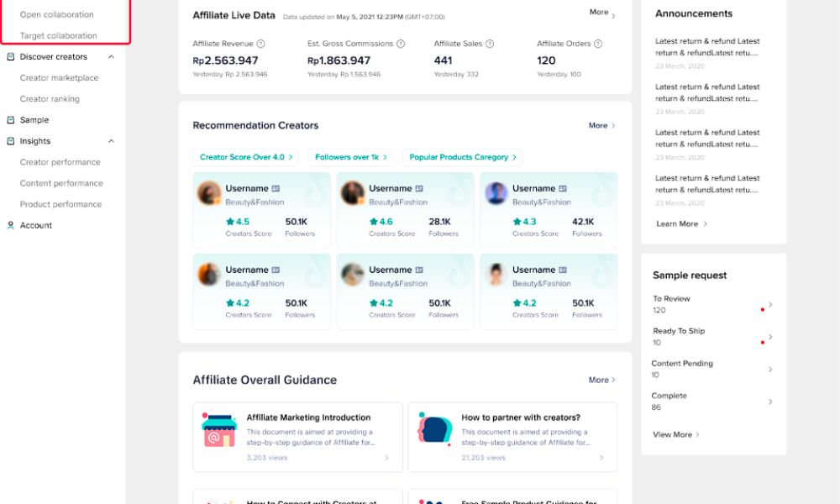Screen dimensions: 840x504
Task: Open Product performance insights
Action: [x=60, y=204]
